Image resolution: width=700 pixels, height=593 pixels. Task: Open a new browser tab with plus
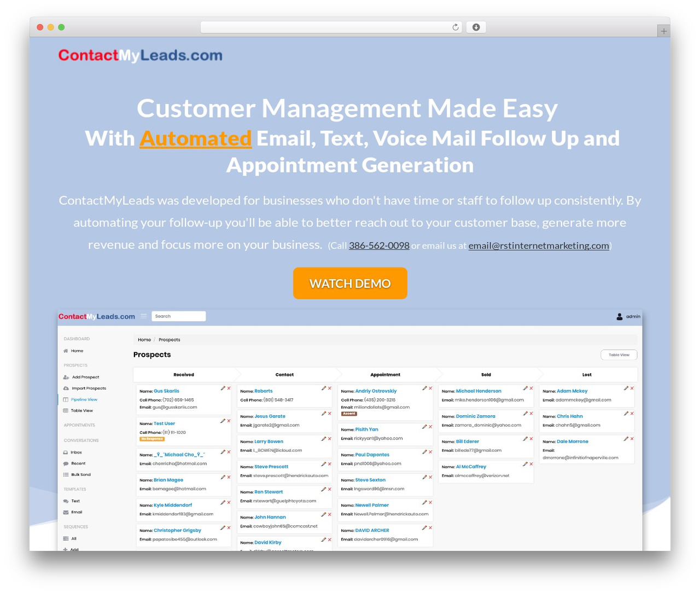click(x=663, y=31)
